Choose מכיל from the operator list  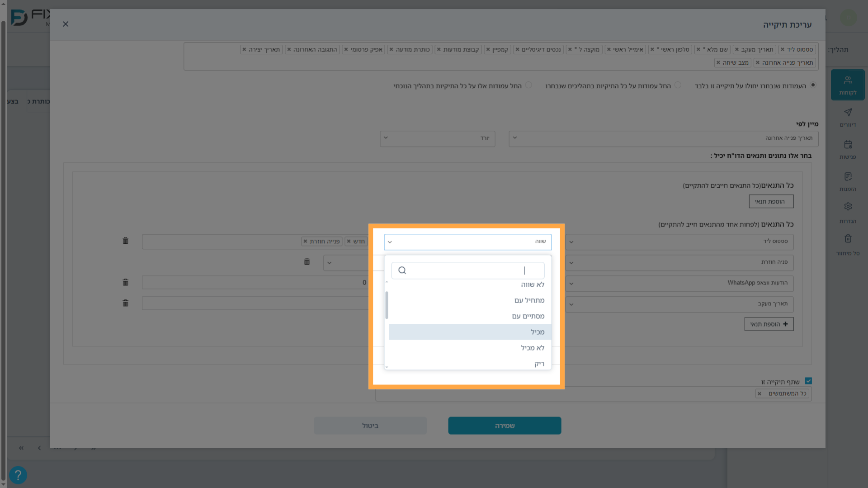point(470,332)
